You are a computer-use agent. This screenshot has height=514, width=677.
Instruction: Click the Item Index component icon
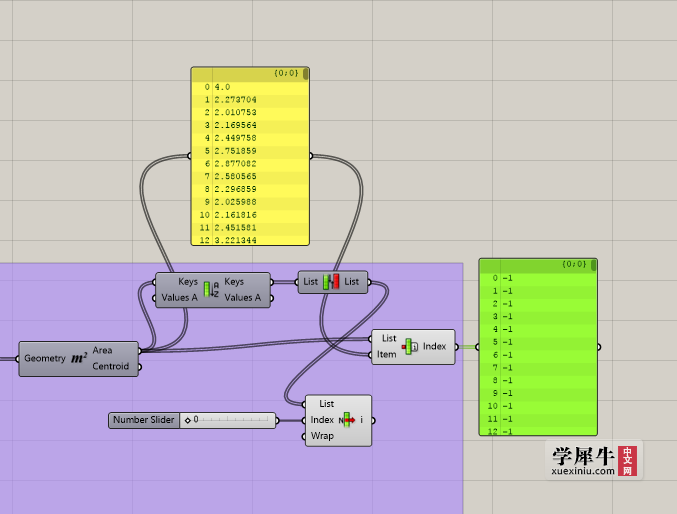[x=410, y=346]
